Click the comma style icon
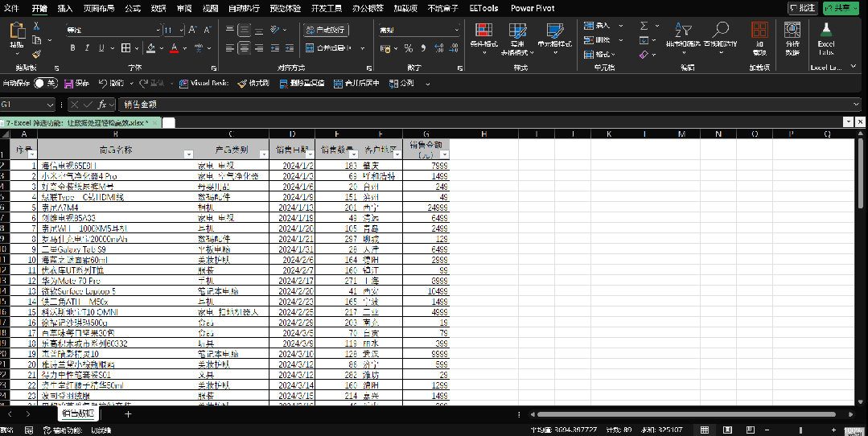This screenshot has width=868, height=436. coord(423,49)
